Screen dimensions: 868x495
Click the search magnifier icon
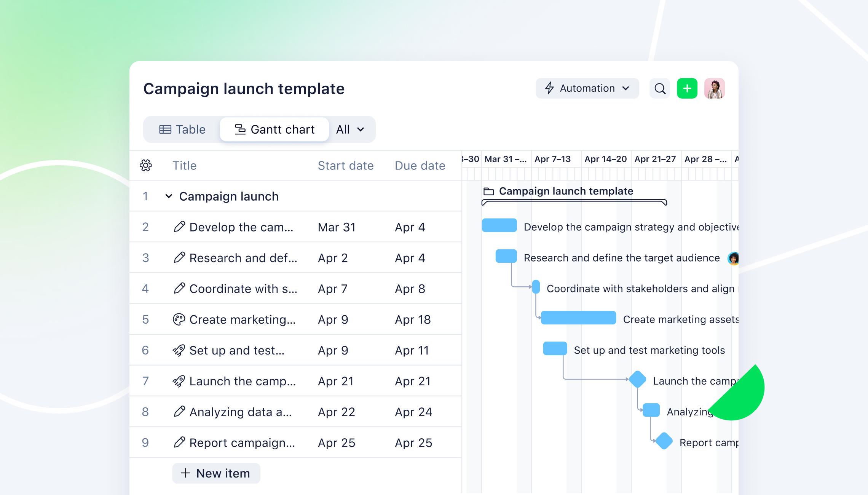coord(660,88)
